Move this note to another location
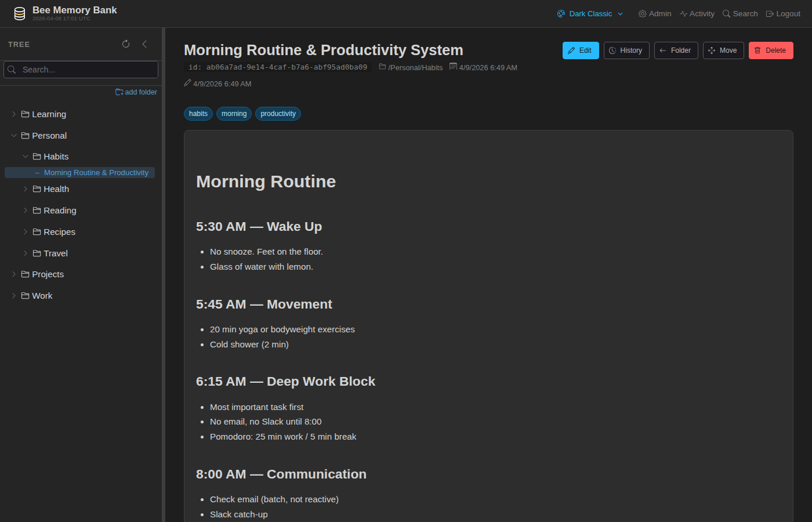This screenshot has width=812, height=522. coord(723,50)
